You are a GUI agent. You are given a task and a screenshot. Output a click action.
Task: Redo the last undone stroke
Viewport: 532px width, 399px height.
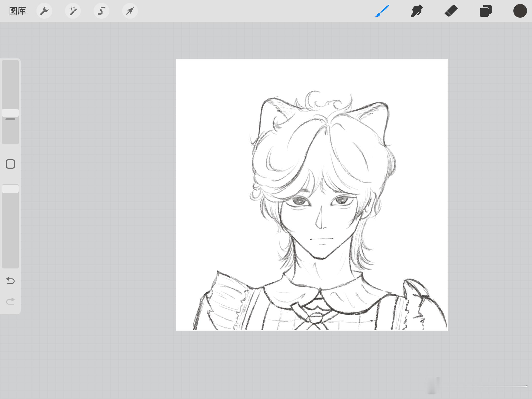[x=10, y=301]
